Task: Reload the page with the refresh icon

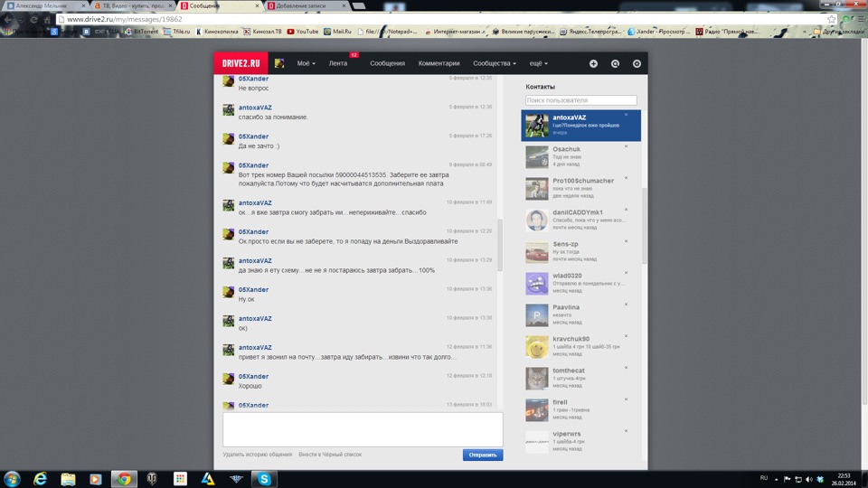Action: tap(33, 19)
